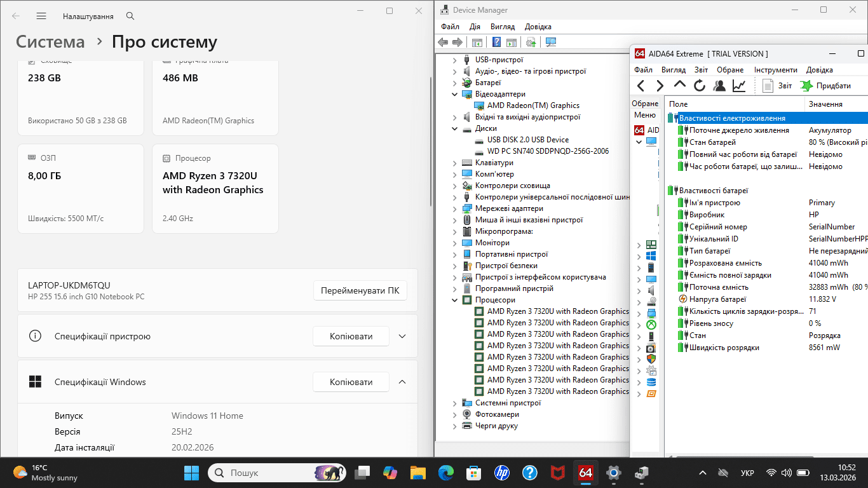Open the search icon in Settings header

click(130, 16)
